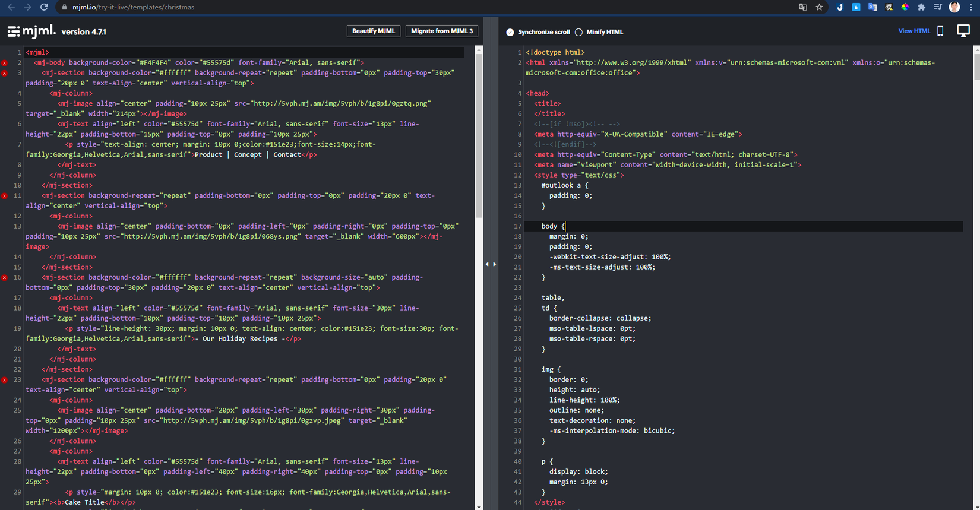Toggle Synchronize scroll option
Screen dimensions: 980x510
(510, 32)
